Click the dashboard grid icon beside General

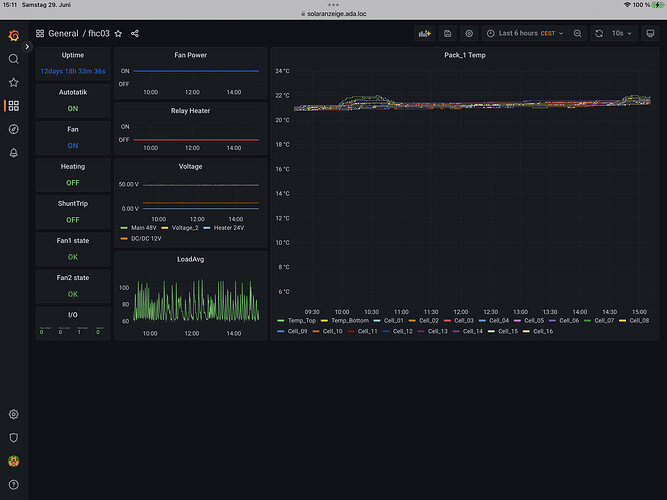coord(40,33)
